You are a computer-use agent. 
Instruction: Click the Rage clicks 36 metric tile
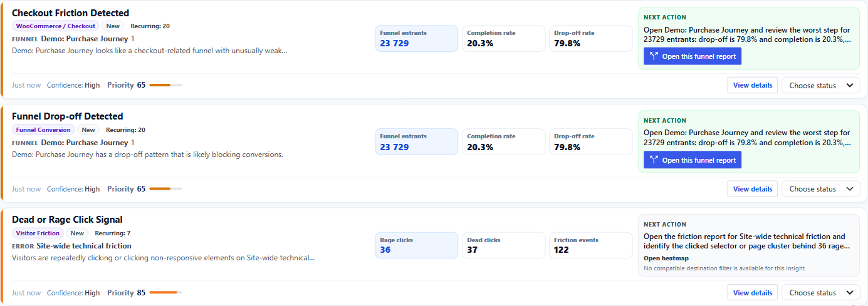417,245
